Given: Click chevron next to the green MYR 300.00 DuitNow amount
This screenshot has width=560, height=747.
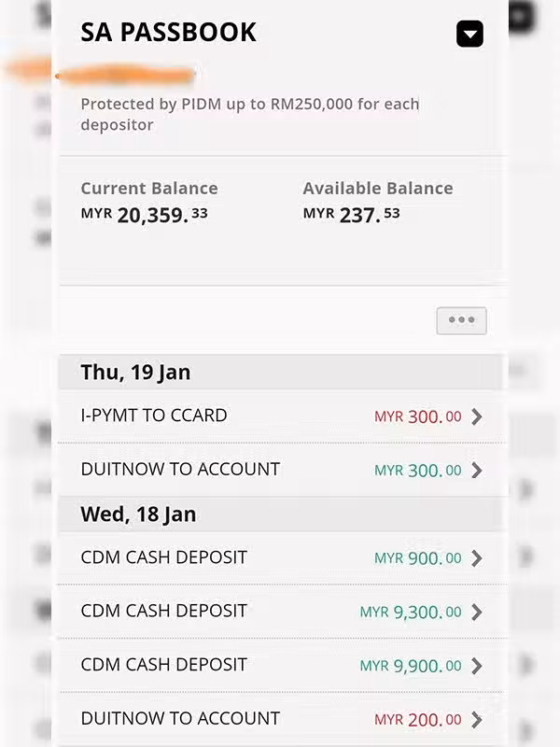Looking at the screenshot, I should (477, 470).
